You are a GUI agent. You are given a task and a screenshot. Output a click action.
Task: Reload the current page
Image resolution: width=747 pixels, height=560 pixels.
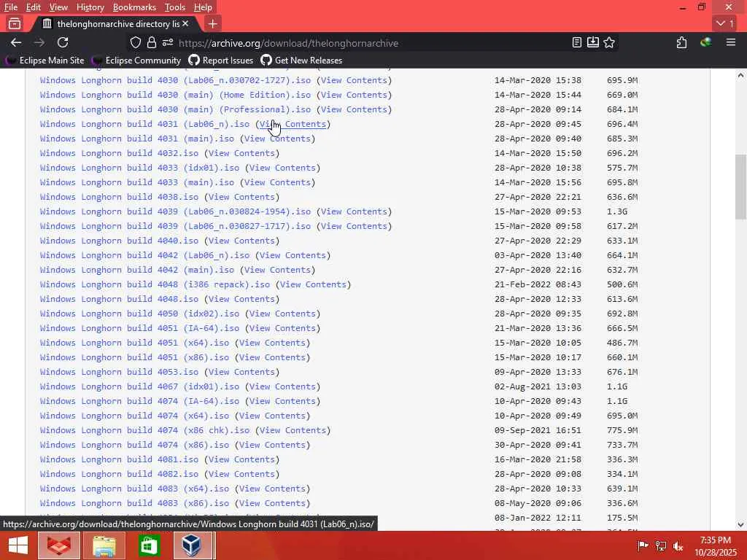[63, 43]
